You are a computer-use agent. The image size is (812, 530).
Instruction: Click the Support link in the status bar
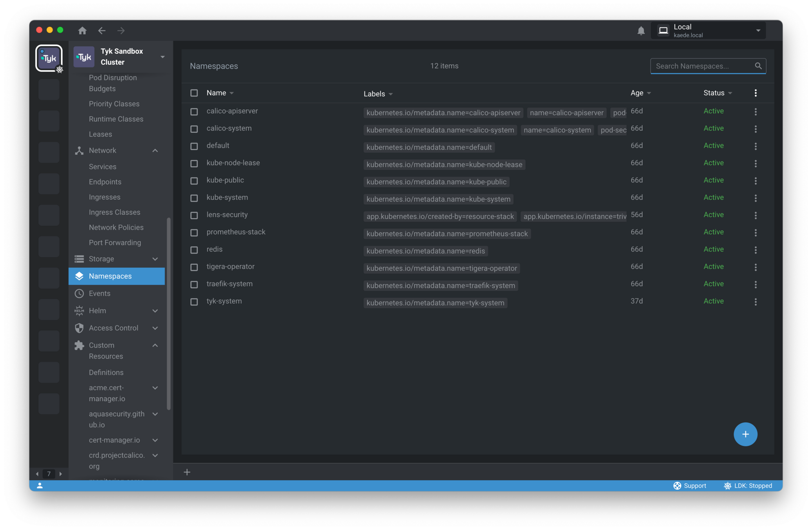click(x=690, y=486)
